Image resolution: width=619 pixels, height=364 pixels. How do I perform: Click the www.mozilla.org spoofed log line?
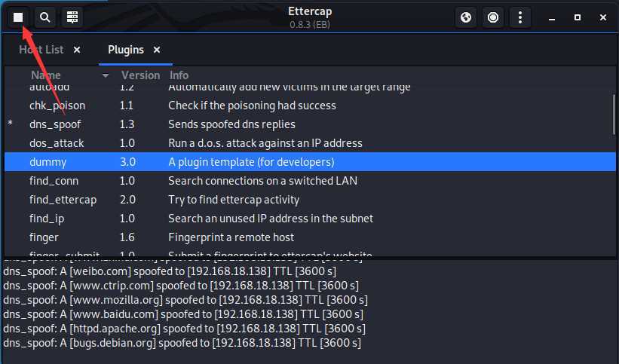click(x=185, y=300)
